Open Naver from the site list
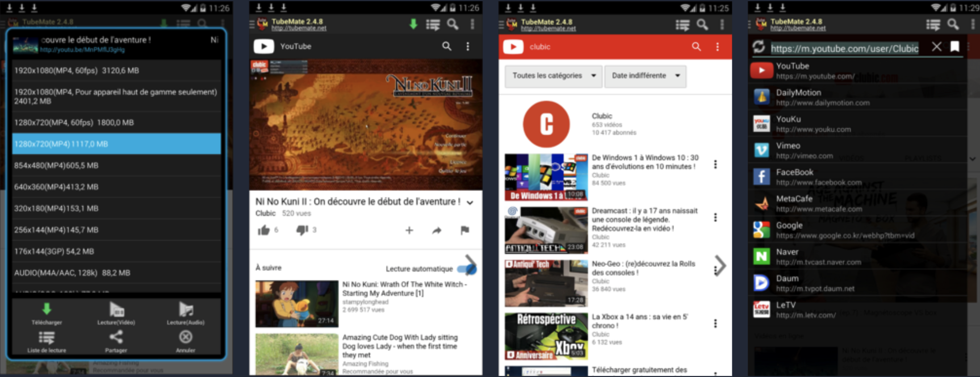Image resolution: width=980 pixels, height=377 pixels. tap(857, 257)
